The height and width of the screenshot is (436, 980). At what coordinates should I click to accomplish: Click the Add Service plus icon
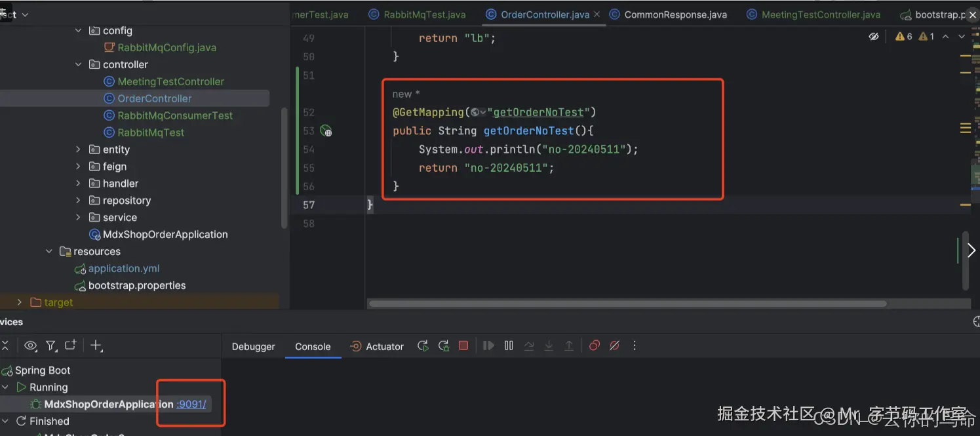click(x=96, y=346)
